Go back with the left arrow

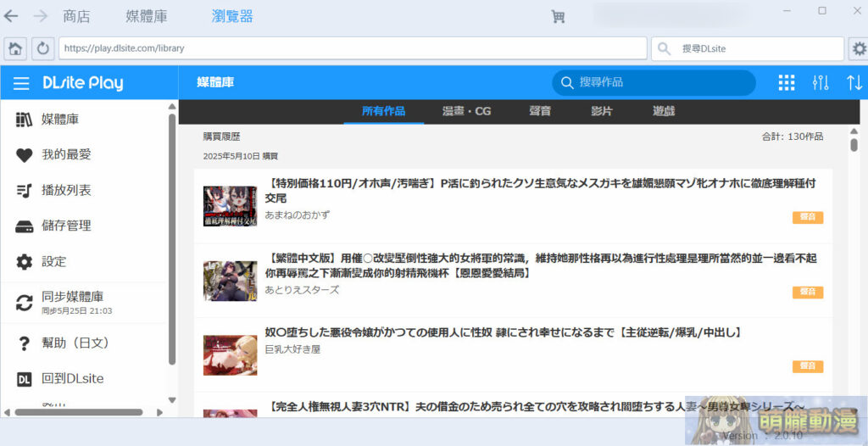(10, 16)
